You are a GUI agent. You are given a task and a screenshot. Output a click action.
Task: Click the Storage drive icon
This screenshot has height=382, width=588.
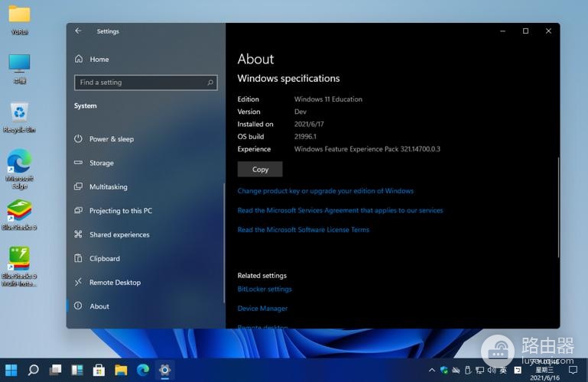(x=78, y=163)
